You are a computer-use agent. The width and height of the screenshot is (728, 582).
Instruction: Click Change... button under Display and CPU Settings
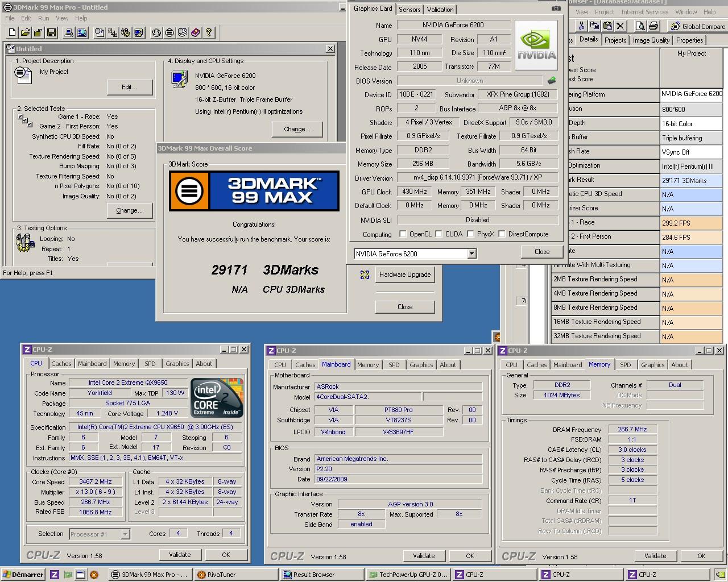pos(297,129)
